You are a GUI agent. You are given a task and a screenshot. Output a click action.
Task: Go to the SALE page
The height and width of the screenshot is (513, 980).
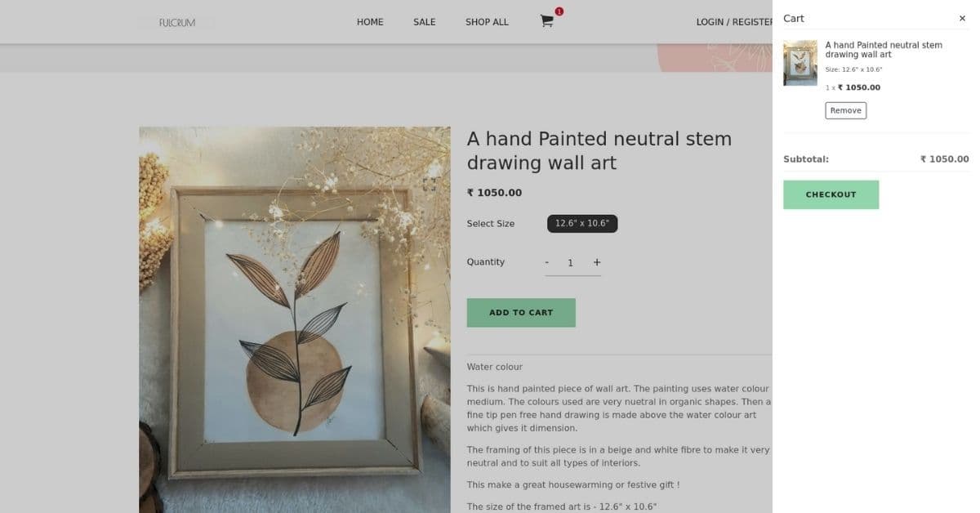(x=425, y=22)
